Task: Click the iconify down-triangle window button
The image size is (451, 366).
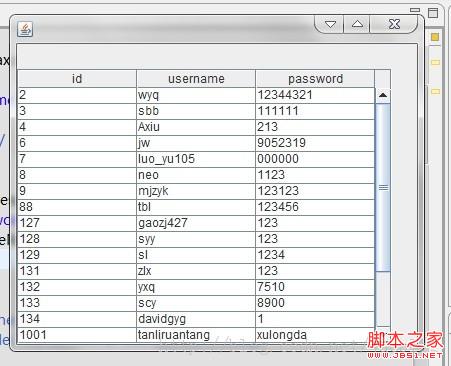Action: click(330, 24)
